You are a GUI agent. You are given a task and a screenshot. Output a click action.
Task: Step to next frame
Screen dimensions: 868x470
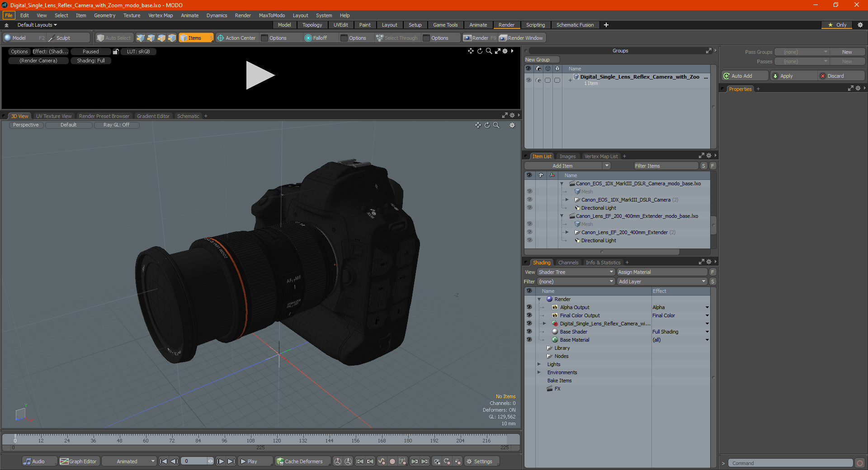(220, 461)
